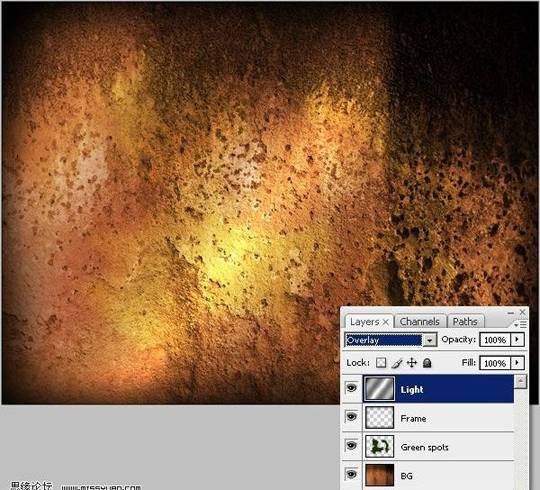Close the Layers tab with its x
Image resolution: width=540 pixels, height=490 pixels.
click(386, 322)
